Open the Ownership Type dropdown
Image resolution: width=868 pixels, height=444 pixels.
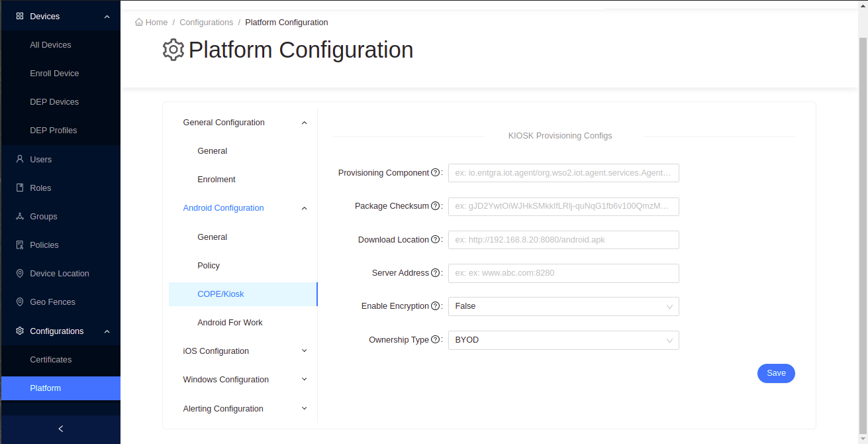pyautogui.click(x=563, y=340)
